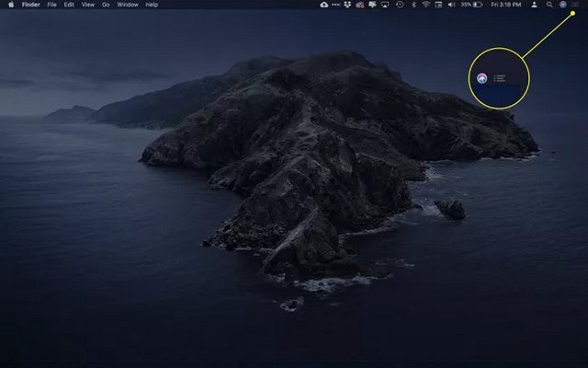Open the volume speaker icon

pyautogui.click(x=451, y=5)
